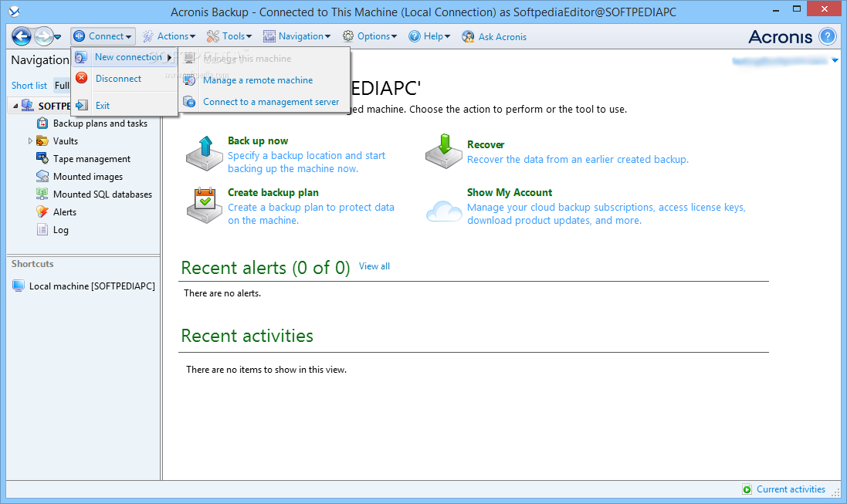Open the Tools menu
Viewport: 847px width, 504px height.
[x=229, y=36]
